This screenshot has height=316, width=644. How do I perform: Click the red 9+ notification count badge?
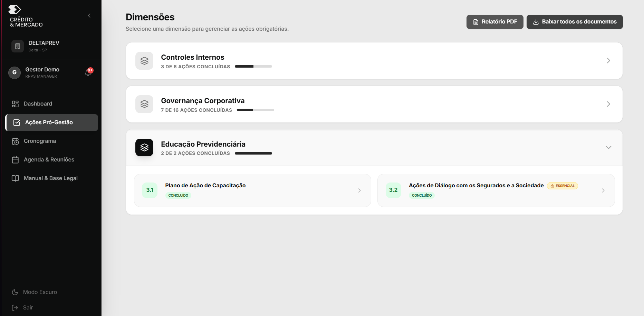[90, 70]
